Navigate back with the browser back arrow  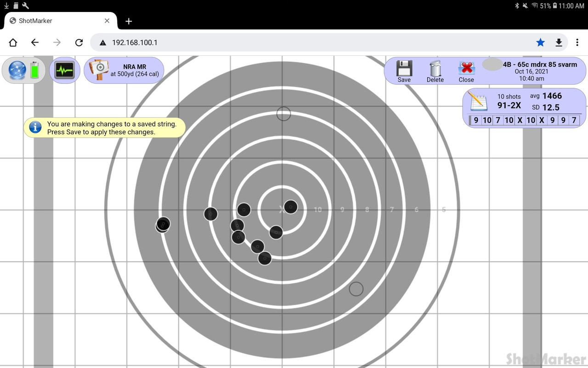click(x=34, y=42)
